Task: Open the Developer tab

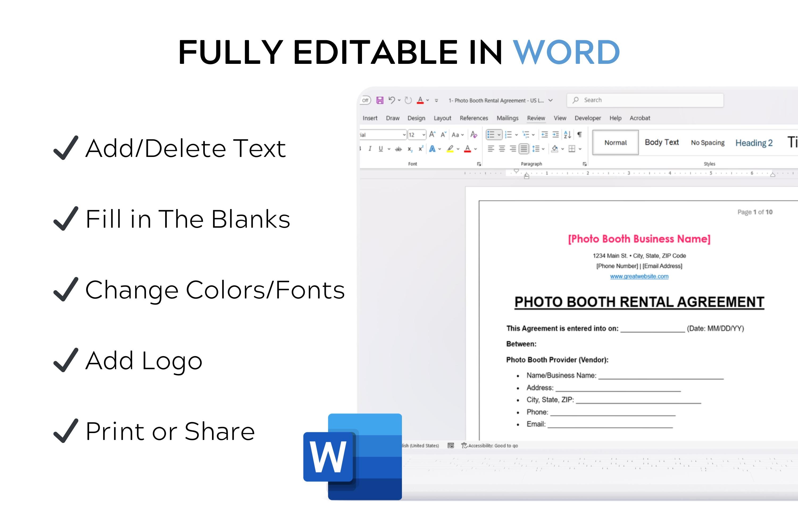Action: pos(588,118)
